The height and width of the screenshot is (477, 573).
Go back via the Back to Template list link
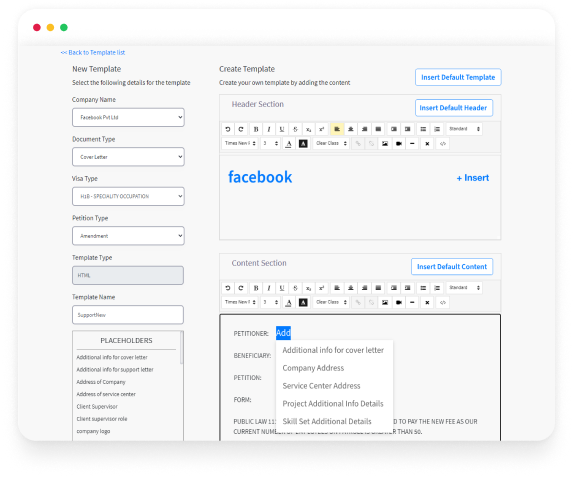tap(93, 53)
